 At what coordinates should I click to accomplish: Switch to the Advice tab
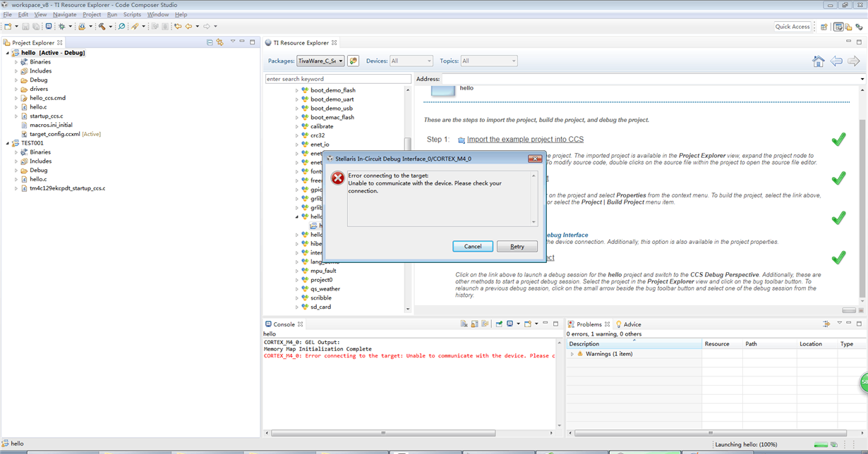[627, 324]
